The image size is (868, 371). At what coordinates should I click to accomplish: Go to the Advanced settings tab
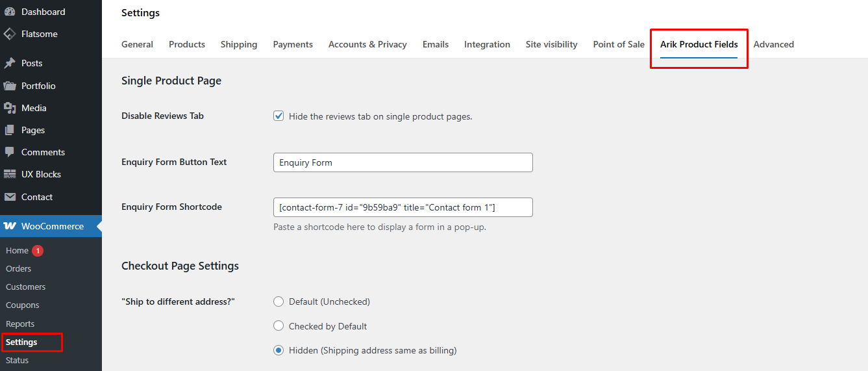[773, 44]
